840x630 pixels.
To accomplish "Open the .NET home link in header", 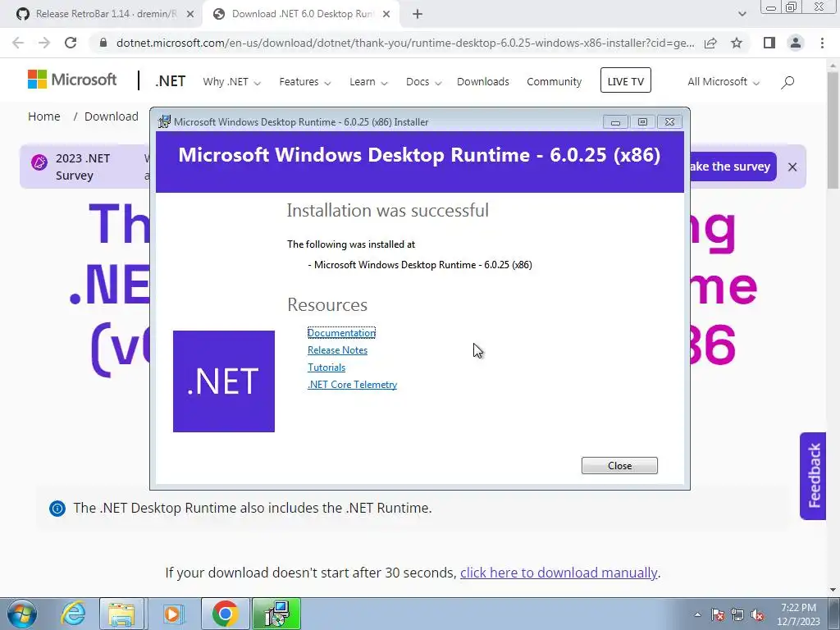I will [170, 81].
